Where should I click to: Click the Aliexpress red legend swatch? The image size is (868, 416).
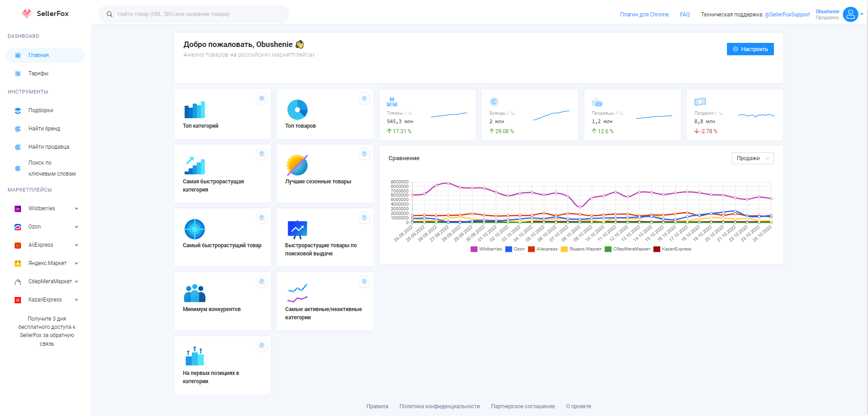[x=531, y=249]
